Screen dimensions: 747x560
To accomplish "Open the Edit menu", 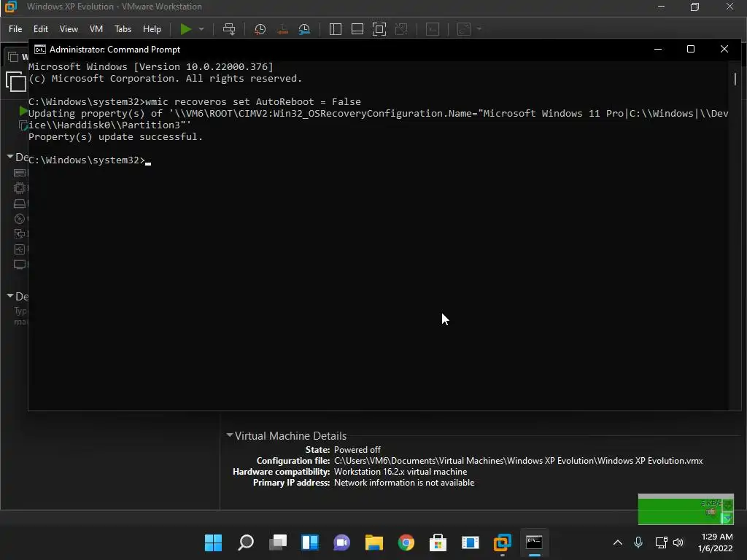I will [41, 29].
